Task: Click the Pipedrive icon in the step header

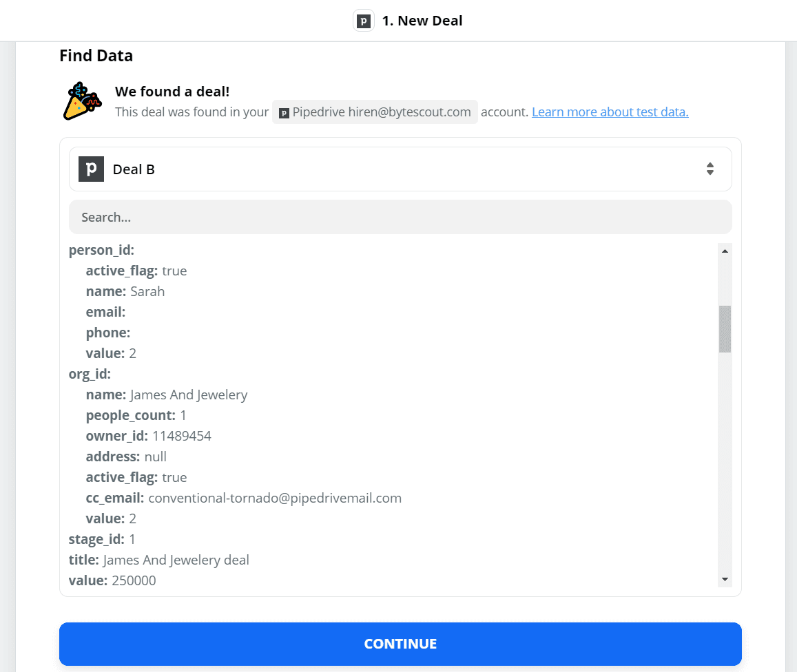Action: coord(363,21)
